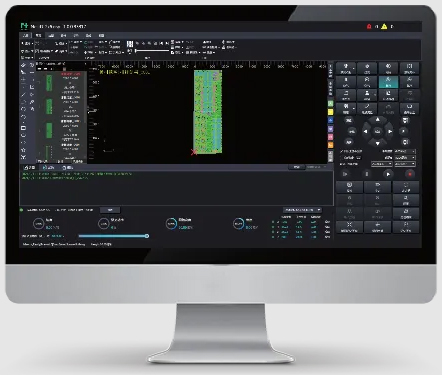This screenshot has height=375, width=442.
Task: Click the blue speed slider handle at bottom
Action: (x=147, y=236)
